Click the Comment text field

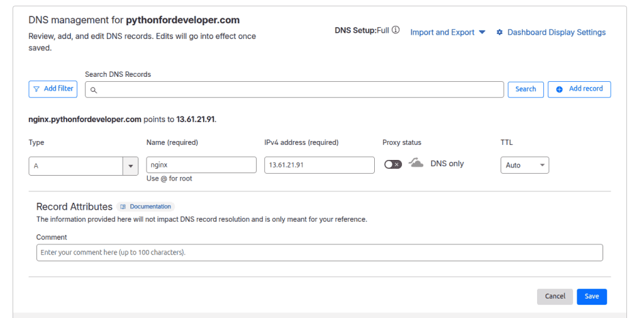(x=319, y=253)
